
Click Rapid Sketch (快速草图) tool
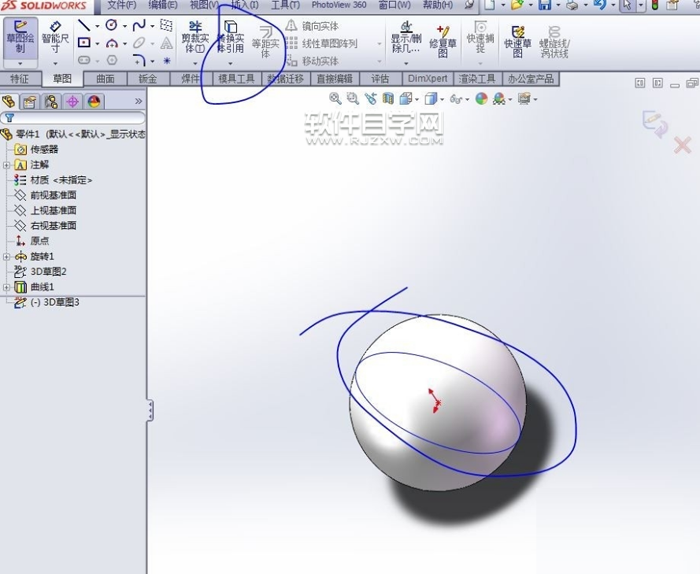pos(517,41)
